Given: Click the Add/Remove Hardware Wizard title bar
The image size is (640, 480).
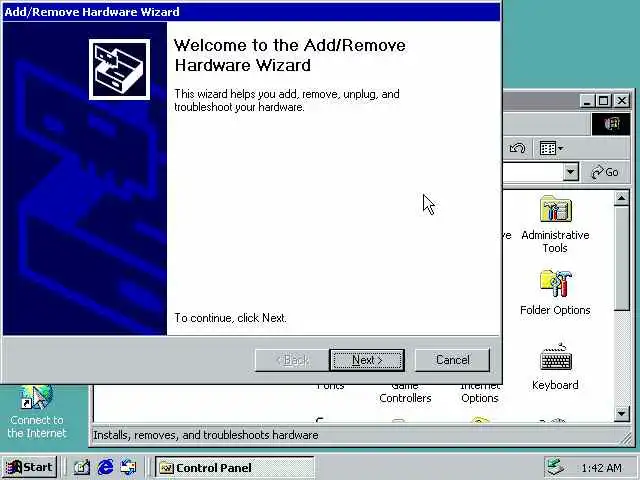Looking at the screenshot, I should click(251, 12).
